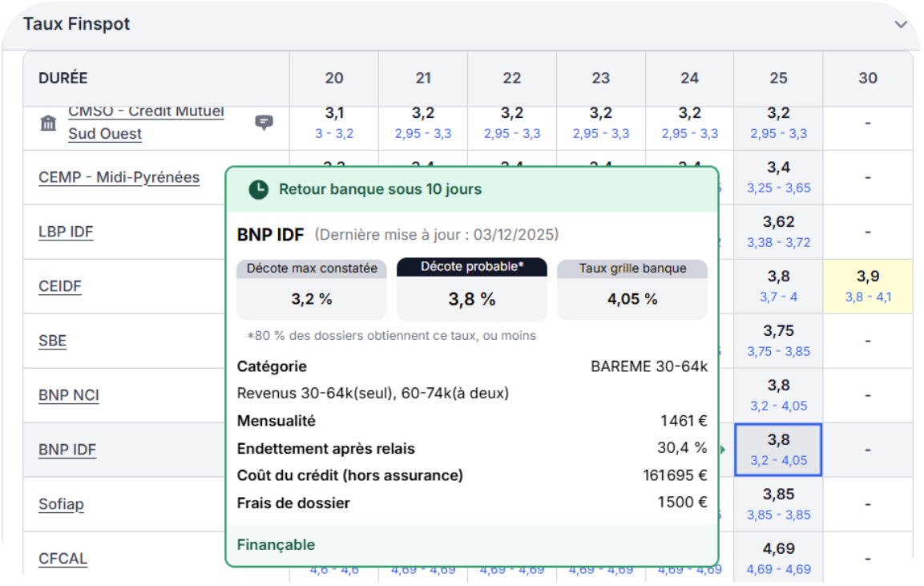924x586 pixels.
Task: Collapse the Taux Finspot panel chevron
Action: [900, 25]
